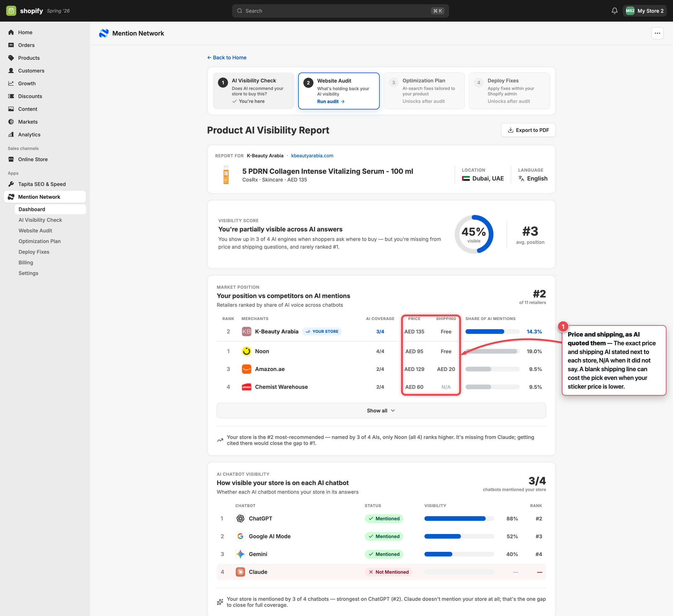Image resolution: width=673 pixels, height=616 pixels.
Task: Click the Products tag icon
Action: 11,58
